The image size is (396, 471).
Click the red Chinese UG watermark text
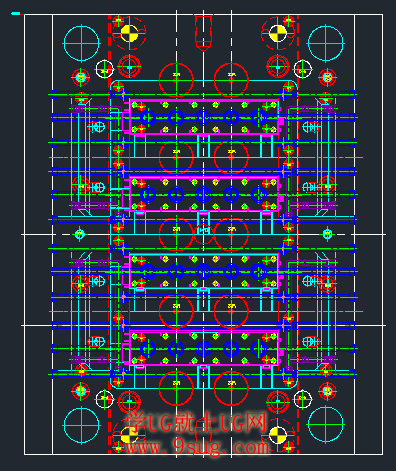tap(195, 423)
